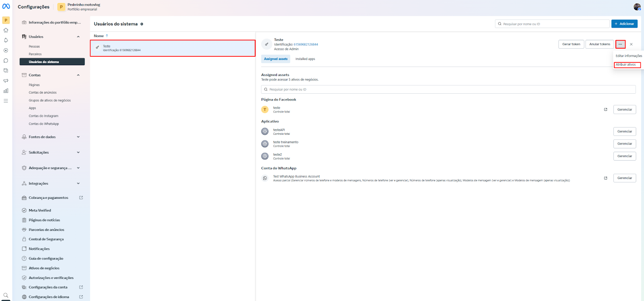Click the magnifier search icon at bottom left
The height and width of the screenshot is (301, 644).
click(x=6, y=295)
